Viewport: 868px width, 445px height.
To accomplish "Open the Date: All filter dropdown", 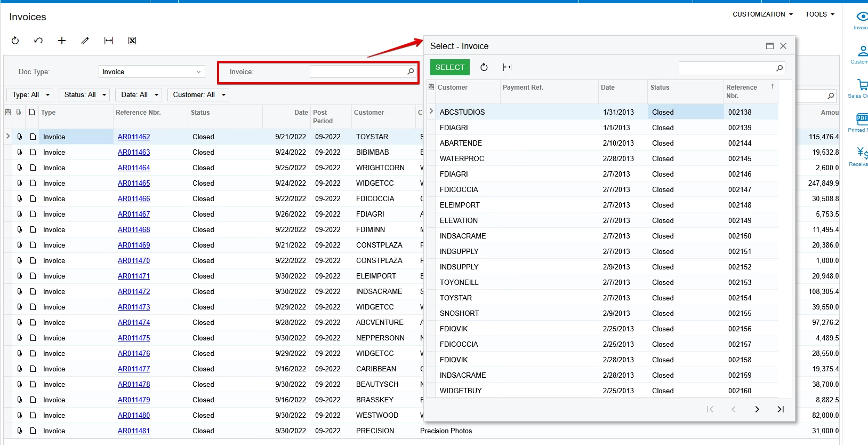I will [139, 95].
